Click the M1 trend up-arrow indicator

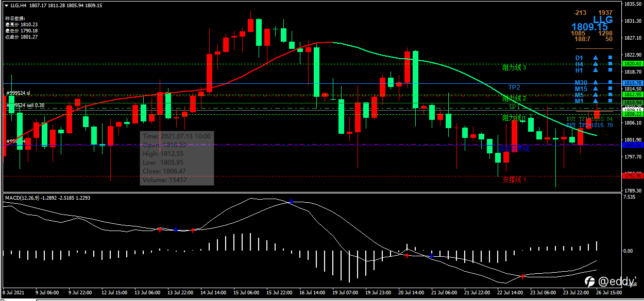click(595, 101)
